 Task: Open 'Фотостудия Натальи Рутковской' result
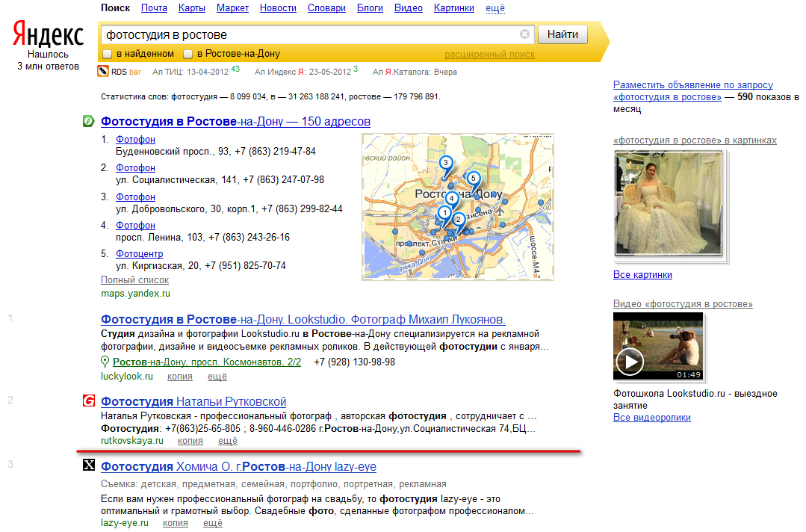[x=193, y=402]
